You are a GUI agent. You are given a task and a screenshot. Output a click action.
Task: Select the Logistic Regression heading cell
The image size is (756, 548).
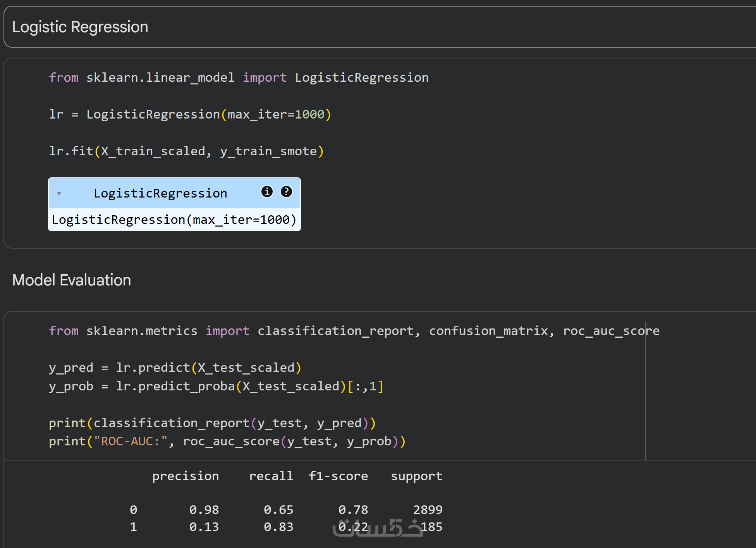pos(380,27)
